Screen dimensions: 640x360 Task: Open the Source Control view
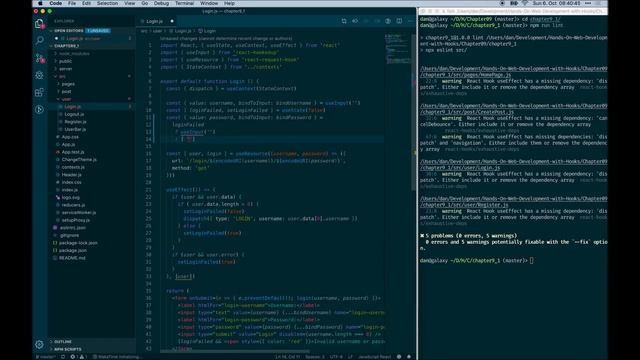coord(40,58)
